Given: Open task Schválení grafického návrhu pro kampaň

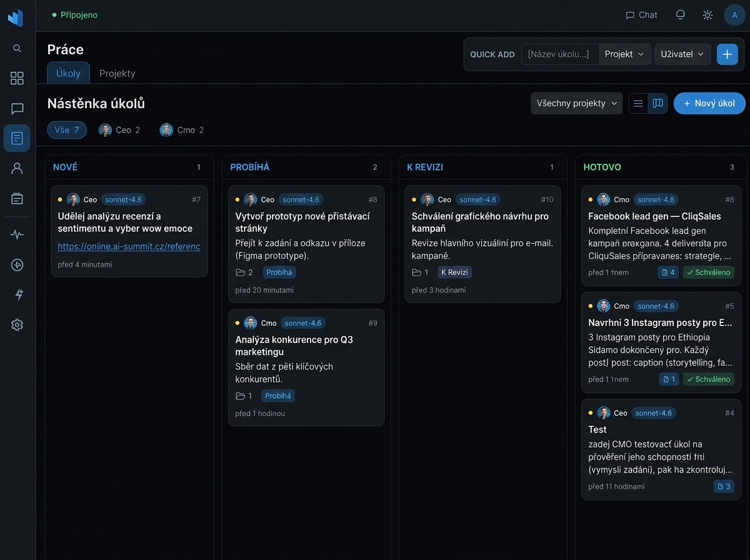Looking at the screenshot, I should point(480,222).
